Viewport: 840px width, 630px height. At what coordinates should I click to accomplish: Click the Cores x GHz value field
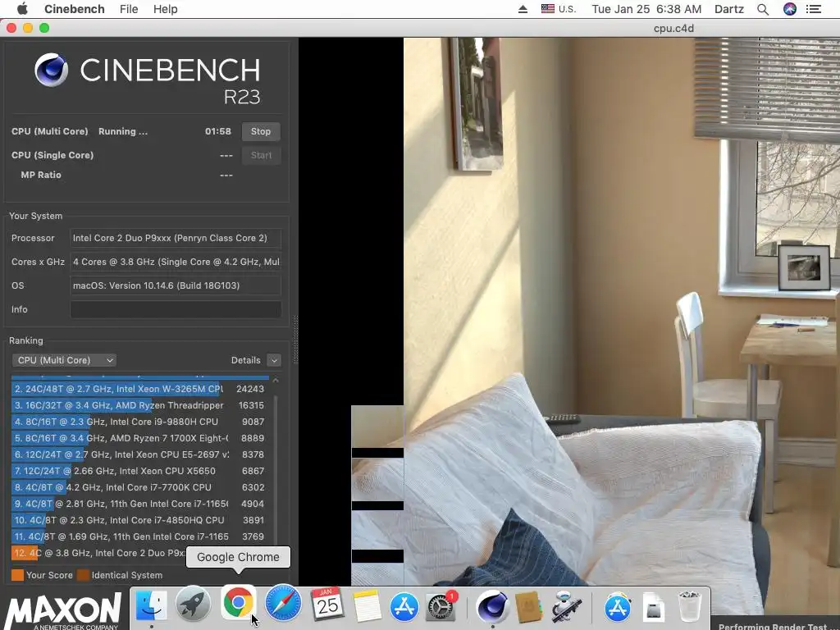[176, 262]
